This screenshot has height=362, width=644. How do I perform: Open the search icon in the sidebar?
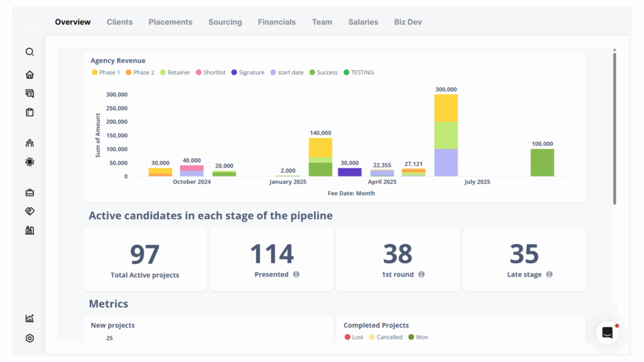(x=29, y=52)
